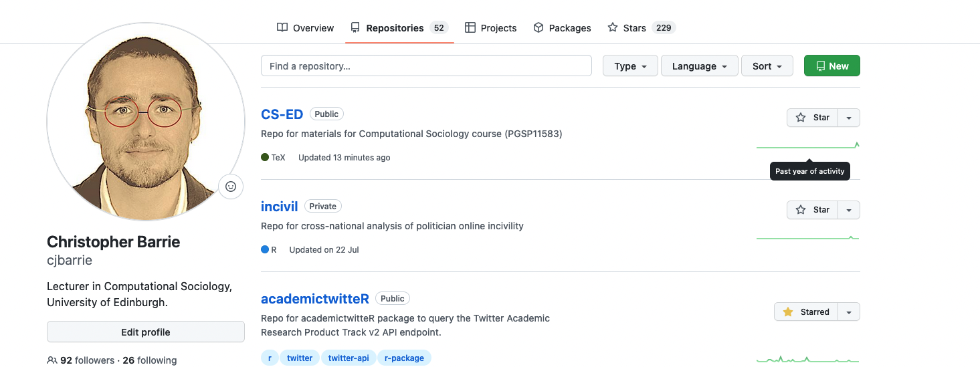Click the green TeX language dot
The height and width of the screenshot is (367, 980).
tap(265, 158)
